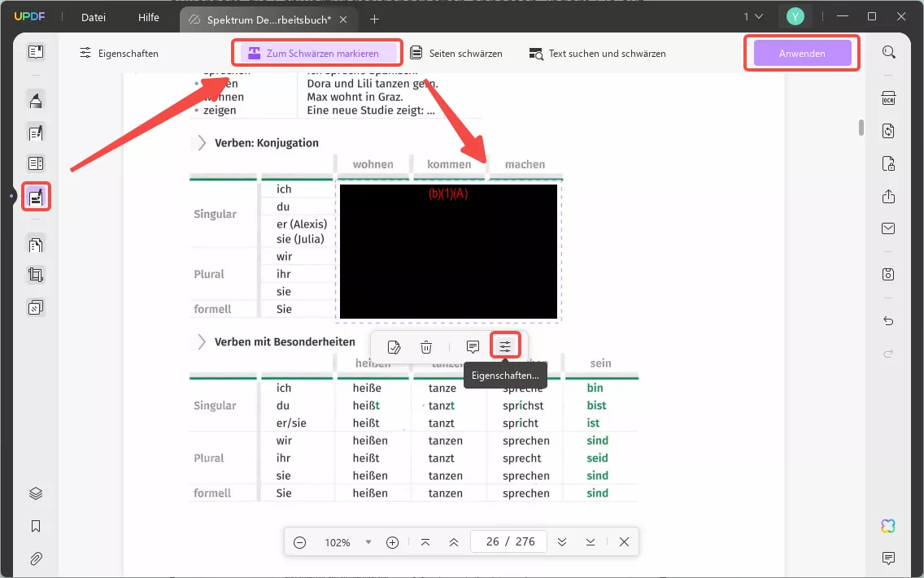Screen dimensions: 924x578
Task: Open the Protect with password tool
Action: (x=889, y=163)
